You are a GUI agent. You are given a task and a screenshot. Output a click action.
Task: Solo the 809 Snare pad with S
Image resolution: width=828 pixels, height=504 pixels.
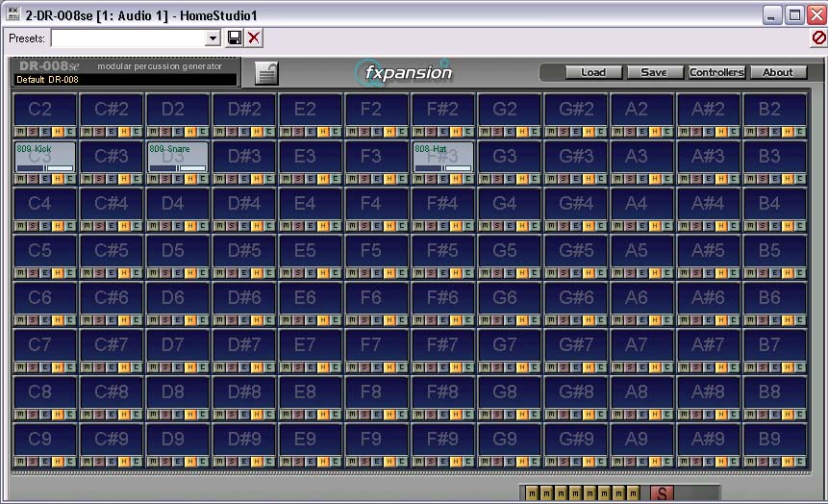165,179
